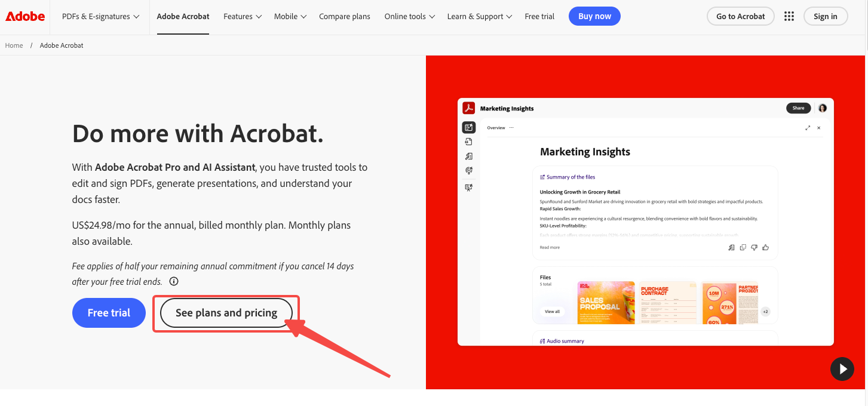Click the 'Audio summary' label
The height and width of the screenshot is (406, 868).
[x=565, y=342]
